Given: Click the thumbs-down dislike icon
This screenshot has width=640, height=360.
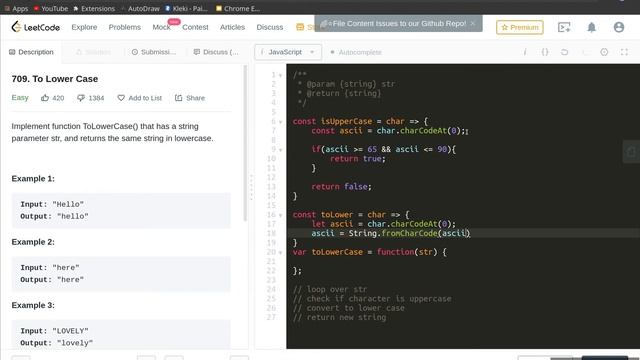Looking at the screenshot, I should [x=81, y=98].
